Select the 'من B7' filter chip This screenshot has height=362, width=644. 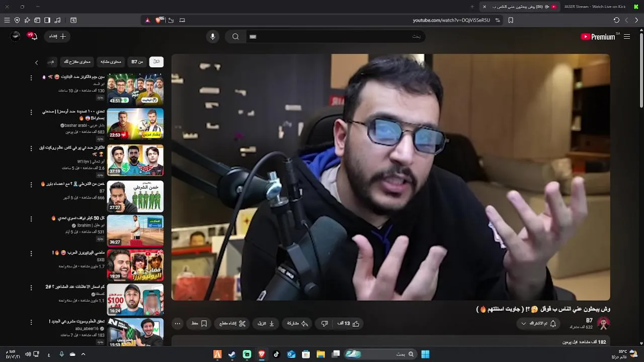tap(137, 62)
